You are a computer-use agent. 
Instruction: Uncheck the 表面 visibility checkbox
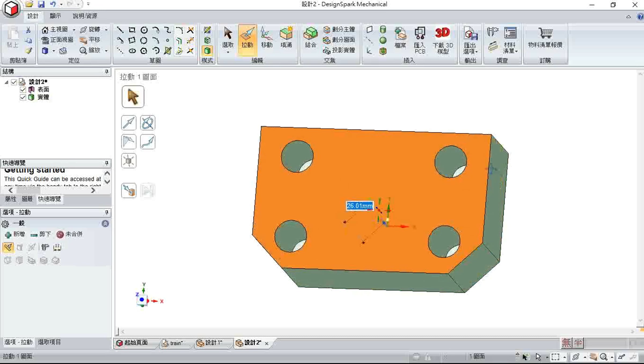click(x=23, y=89)
